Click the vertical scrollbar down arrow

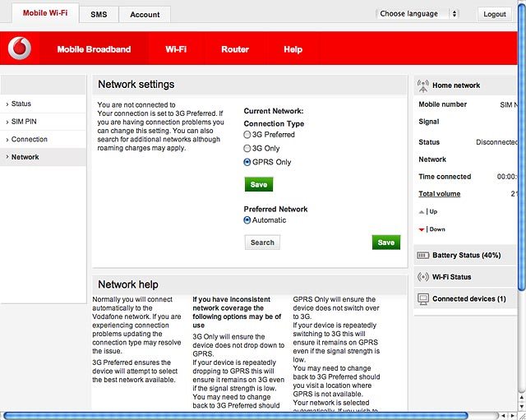click(x=522, y=406)
